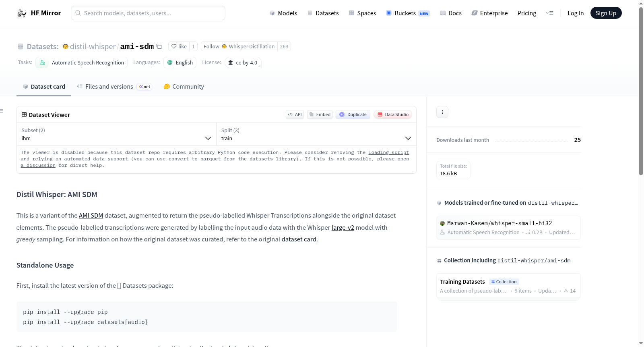Viewport: 644px width, 347px height.
Task: Open the Pricing page
Action: pyautogui.click(x=527, y=13)
